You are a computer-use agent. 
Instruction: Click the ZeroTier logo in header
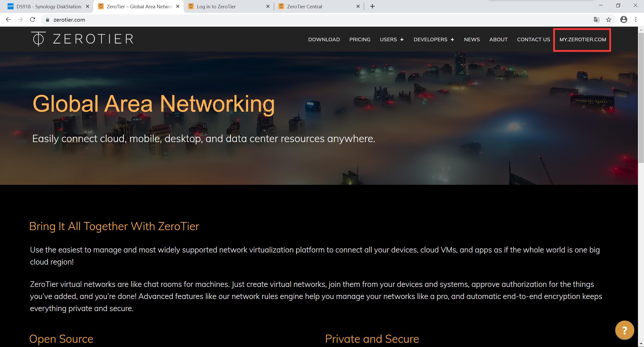[x=82, y=39]
